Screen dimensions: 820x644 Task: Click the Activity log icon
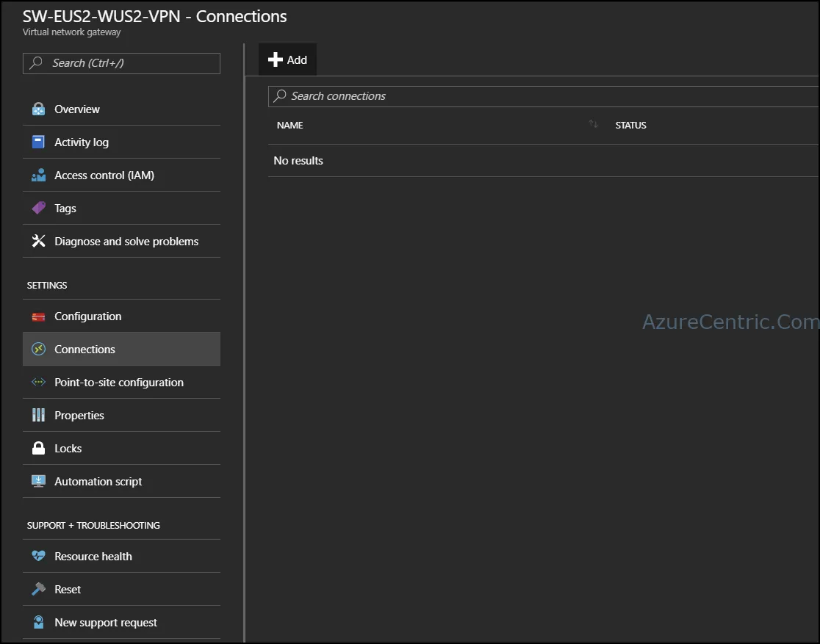point(38,142)
